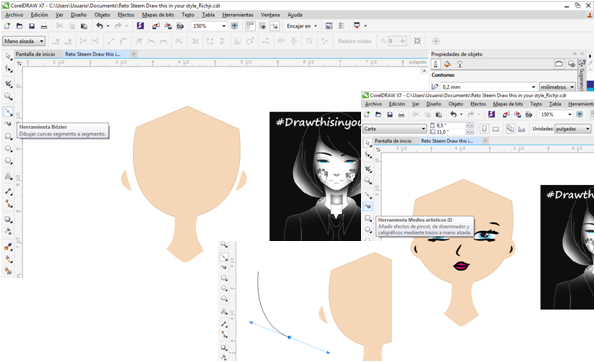The height and width of the screenshot is (362, 595).
Task: Close the Propiedades de objeto docker
Action: coord(582,54)
